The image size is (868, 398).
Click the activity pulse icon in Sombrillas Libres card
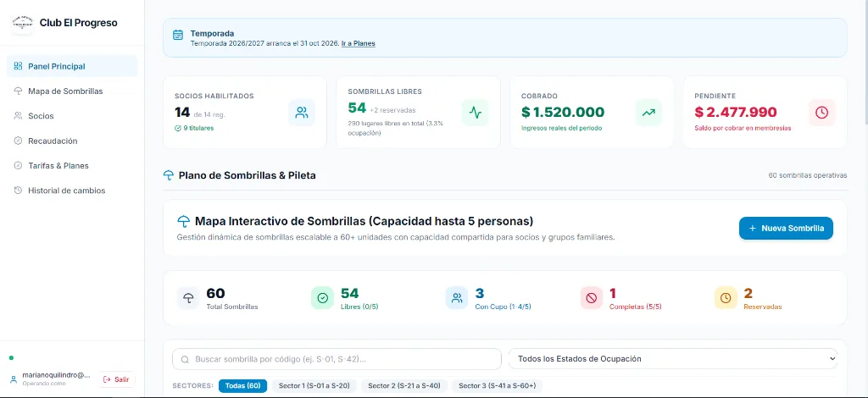pyautogui.click(x=475, y=113)
